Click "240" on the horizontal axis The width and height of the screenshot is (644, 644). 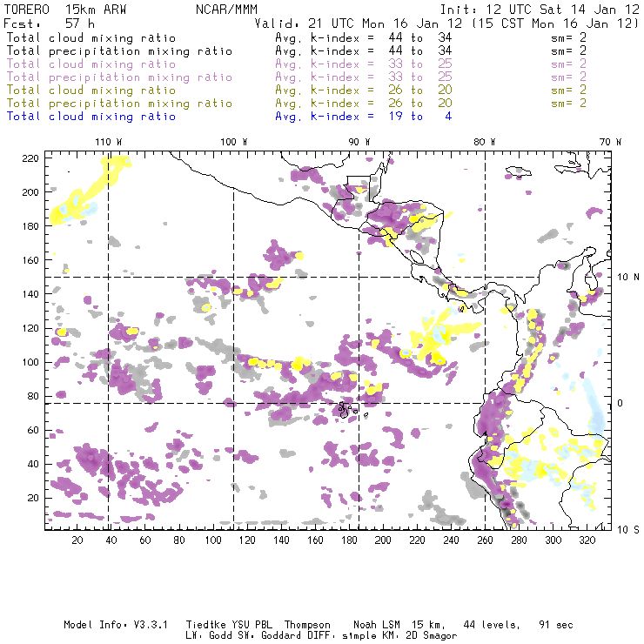(x=451, y=540)
